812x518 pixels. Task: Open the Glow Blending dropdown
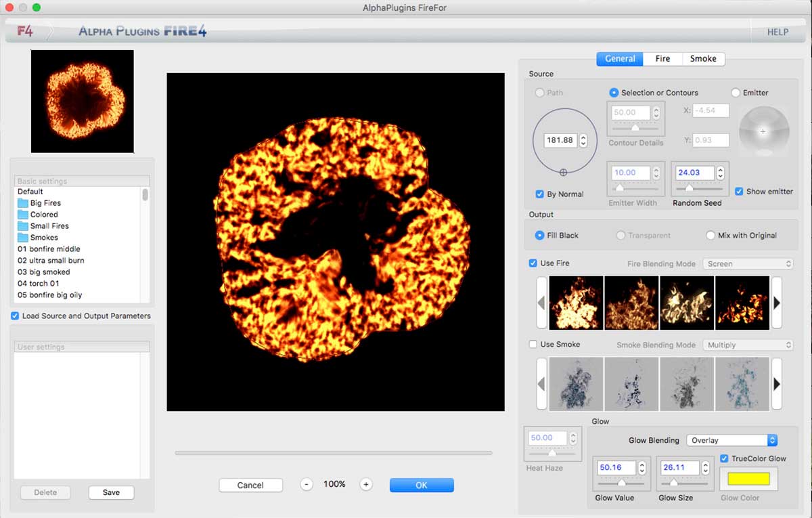pos(731,440)
